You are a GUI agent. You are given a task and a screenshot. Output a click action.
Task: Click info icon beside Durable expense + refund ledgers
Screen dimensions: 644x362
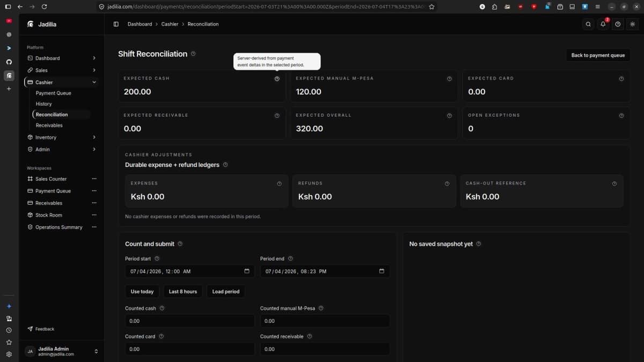tap(225, 165)
